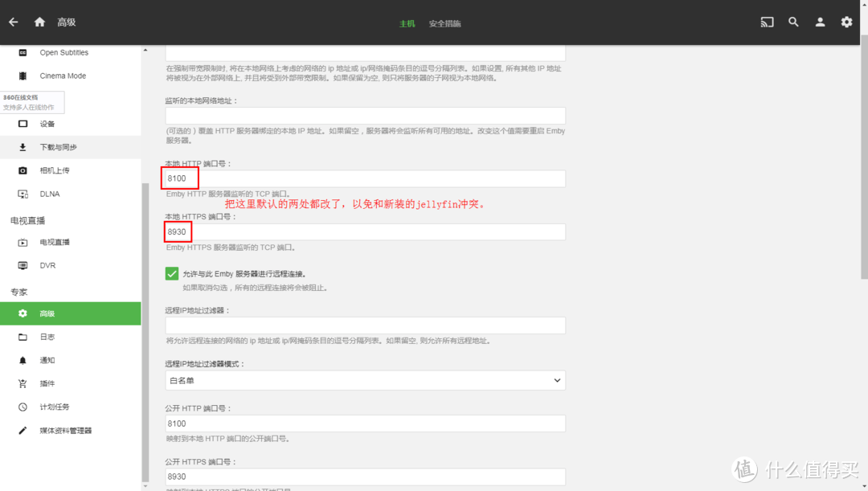Image resolution: width=868 pixels, height=491 pixels.
Task: Click the DVR sidebar icon
Action: tap(23, 266)
